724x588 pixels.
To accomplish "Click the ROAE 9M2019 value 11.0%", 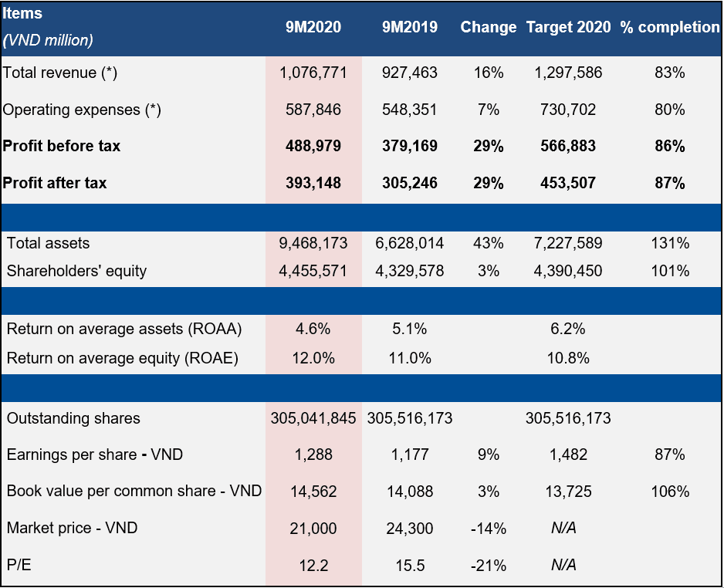I will (x=410, y=358).
